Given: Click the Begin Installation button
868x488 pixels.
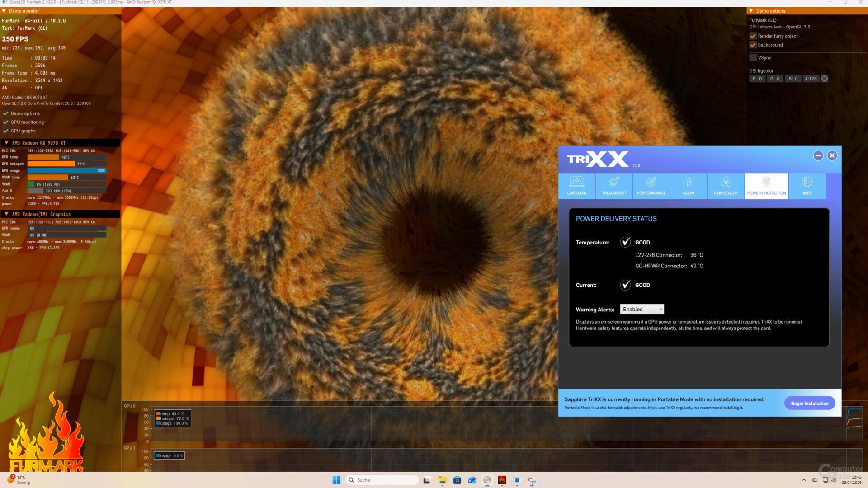Looking at the screenshot, I should pyautogui.click(x=809, y=403).
